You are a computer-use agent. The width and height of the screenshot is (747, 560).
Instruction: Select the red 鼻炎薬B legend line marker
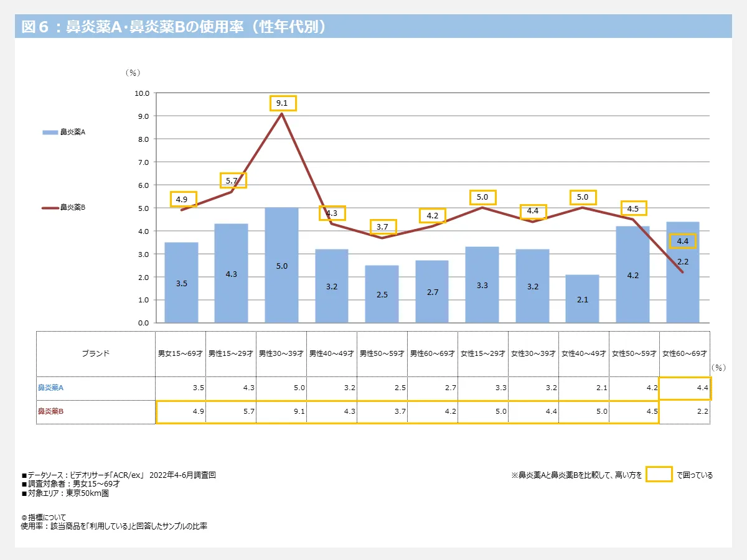click(x=50, y=208)
